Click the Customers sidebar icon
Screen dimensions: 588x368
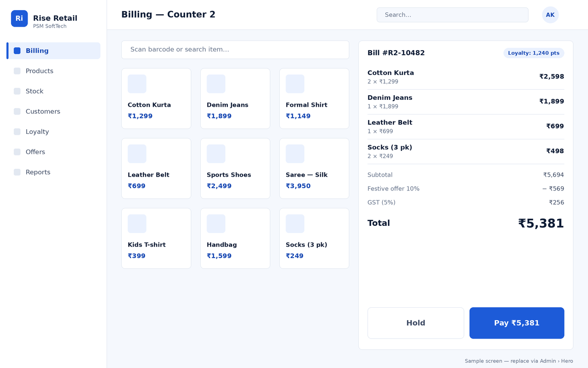(17, 111)
